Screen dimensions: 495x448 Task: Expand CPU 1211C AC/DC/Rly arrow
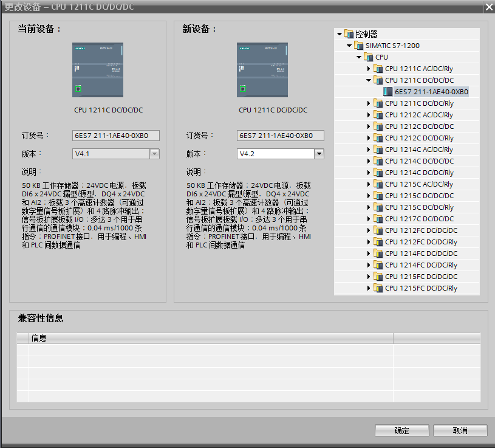369,69
